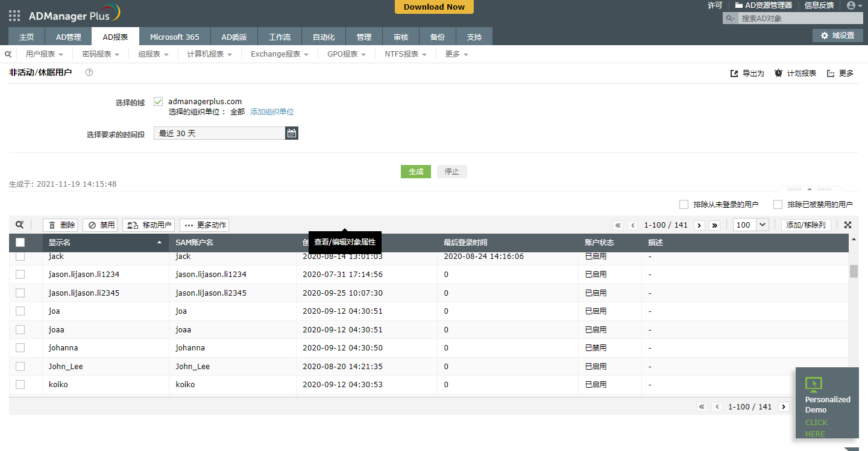Click the table vertical scrollbar thumb
The width and height of the screenshot is (868, 451).
pyautogui.click(x=854, y=272)
